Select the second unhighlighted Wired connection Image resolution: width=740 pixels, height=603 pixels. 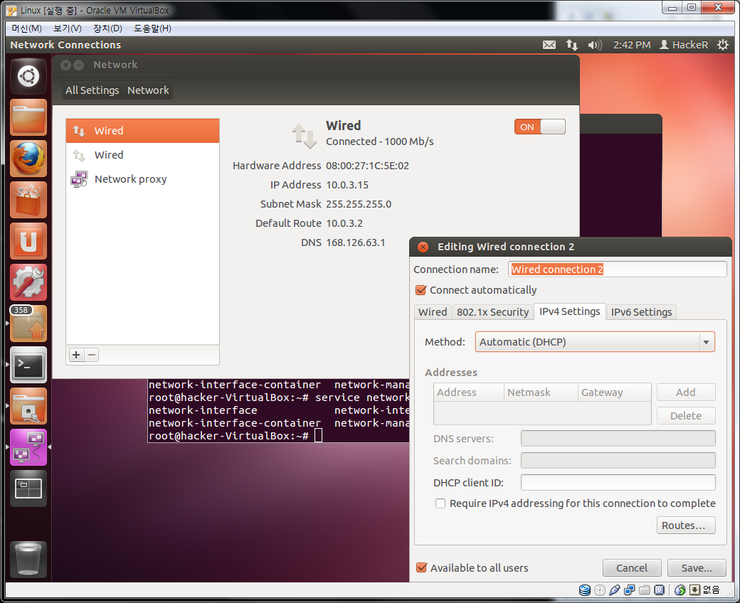(143, 155)
